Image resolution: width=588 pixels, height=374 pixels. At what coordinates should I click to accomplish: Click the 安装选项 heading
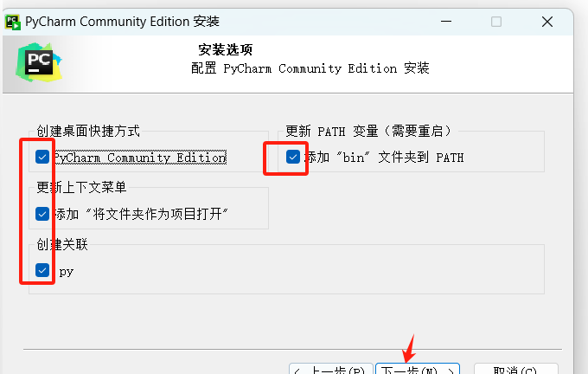coord(226,49)
